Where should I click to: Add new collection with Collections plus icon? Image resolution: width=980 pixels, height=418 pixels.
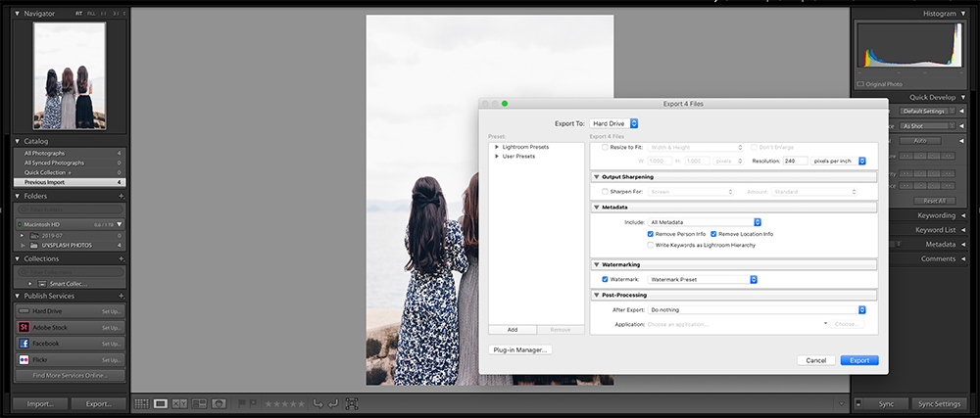click(122, 258)
